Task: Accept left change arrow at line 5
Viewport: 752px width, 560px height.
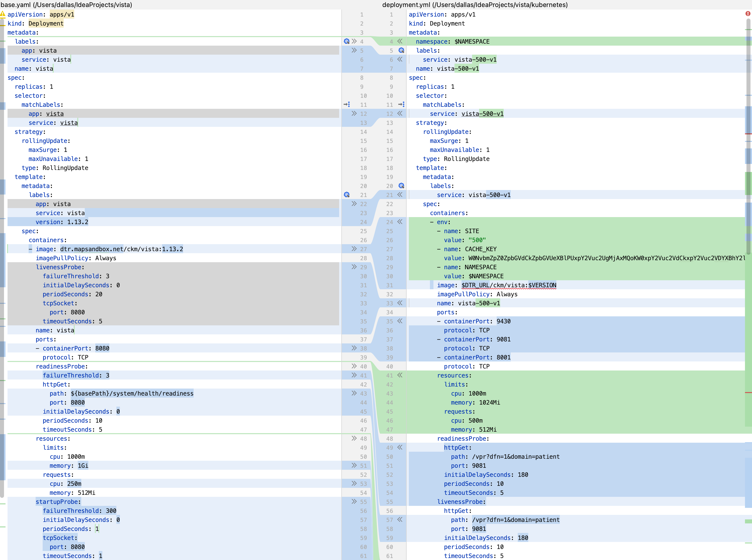Action: click(354, 50)
